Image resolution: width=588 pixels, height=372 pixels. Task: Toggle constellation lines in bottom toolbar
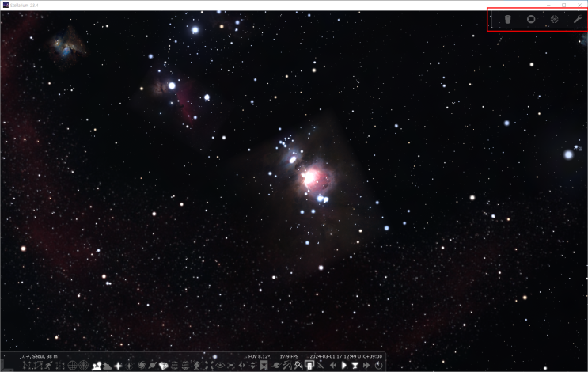pos(25,366)
